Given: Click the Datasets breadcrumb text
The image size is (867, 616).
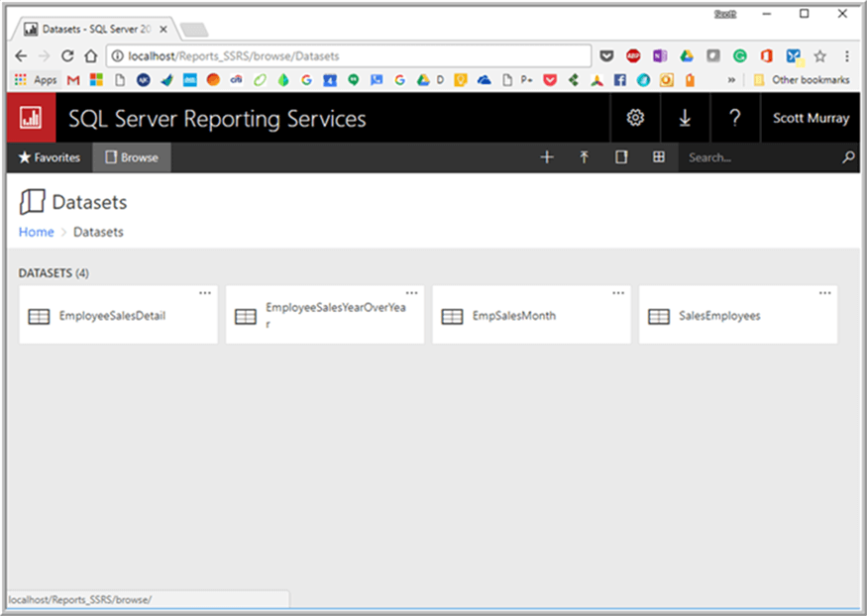Looking at the screenshot, I should (98, 232).
